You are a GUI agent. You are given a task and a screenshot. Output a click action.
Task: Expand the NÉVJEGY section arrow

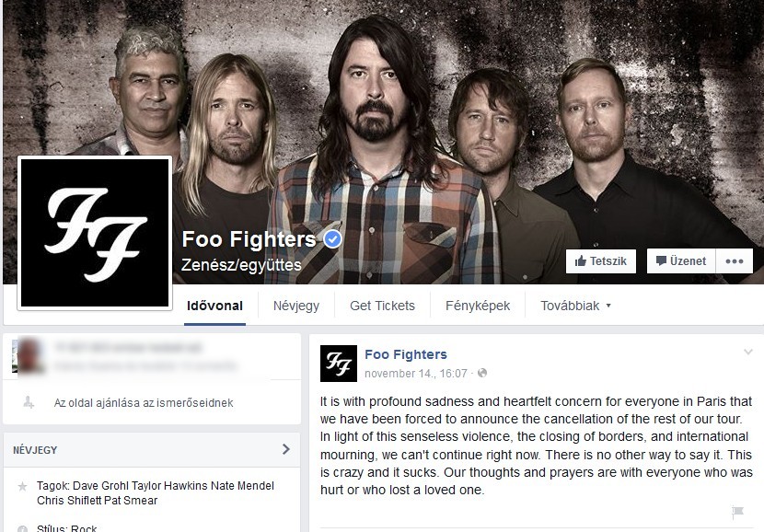pyautogui.click(x=286, y=449)
